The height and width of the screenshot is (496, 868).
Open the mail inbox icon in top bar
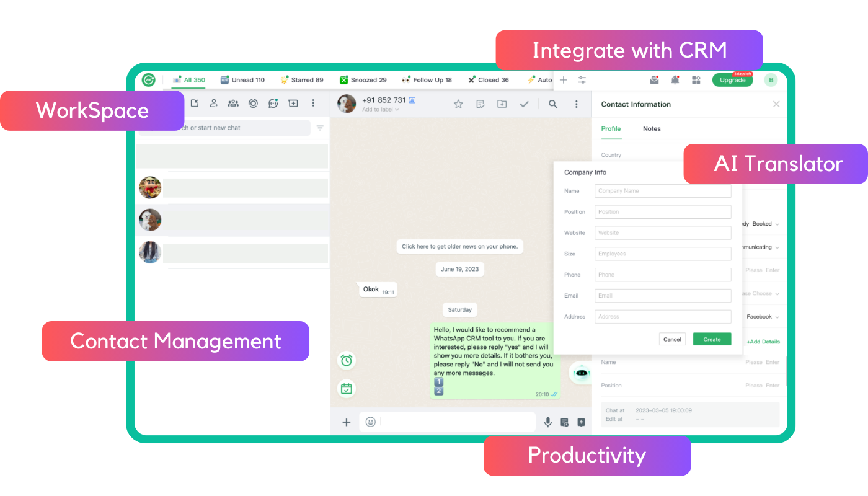pos(655,80)
